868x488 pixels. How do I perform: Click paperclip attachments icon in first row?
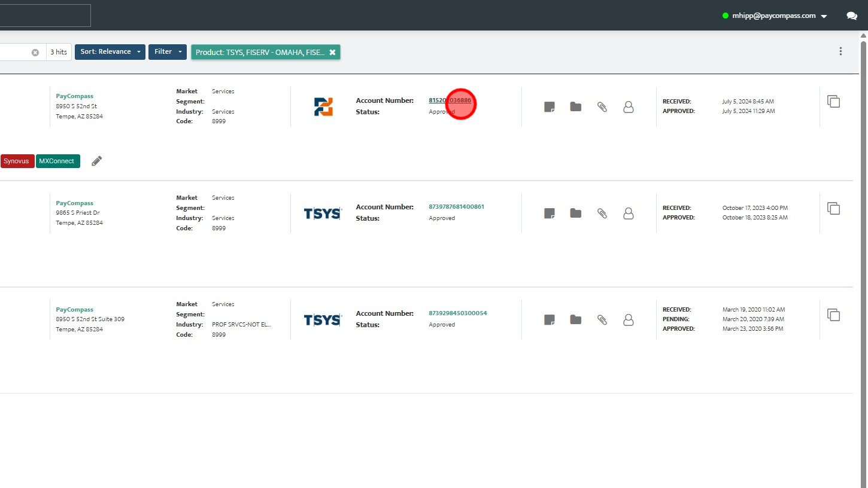(602, 107)
